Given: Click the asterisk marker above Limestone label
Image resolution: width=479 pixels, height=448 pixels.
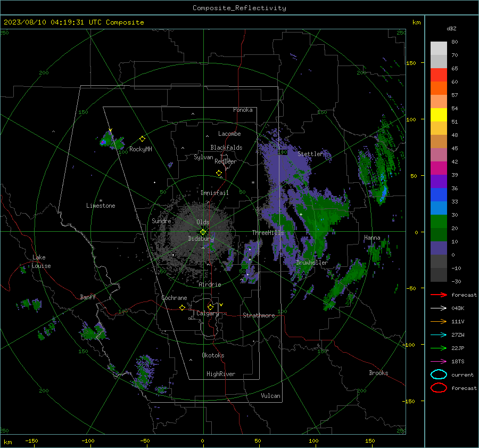Looking at the screenshot, I should point(101,201).
